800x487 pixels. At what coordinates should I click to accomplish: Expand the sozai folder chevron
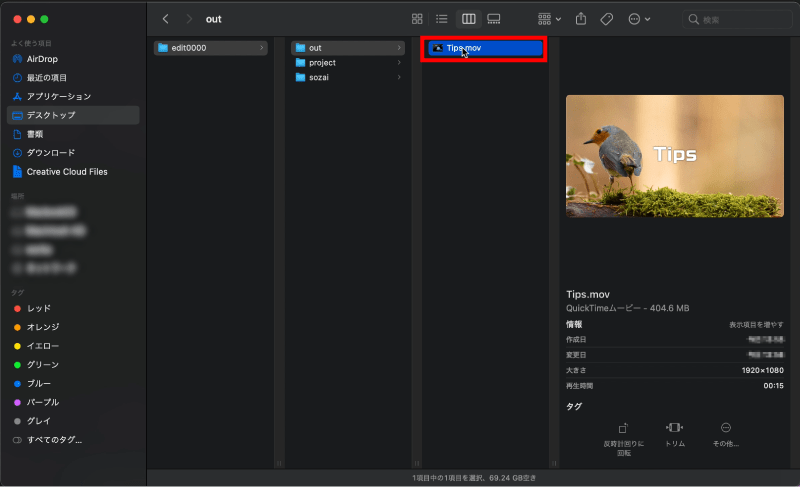tap(399, 77)
